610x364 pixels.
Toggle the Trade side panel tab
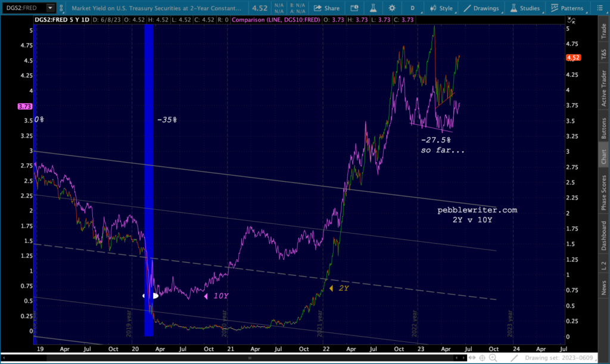[x=604, y=31]
